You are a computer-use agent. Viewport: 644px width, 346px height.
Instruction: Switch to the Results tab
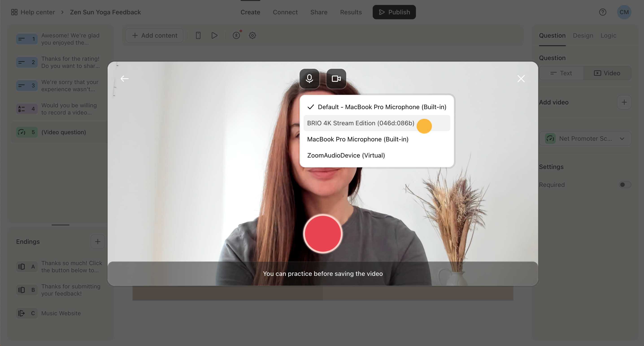pyautogui.click(x=351, y=12)
